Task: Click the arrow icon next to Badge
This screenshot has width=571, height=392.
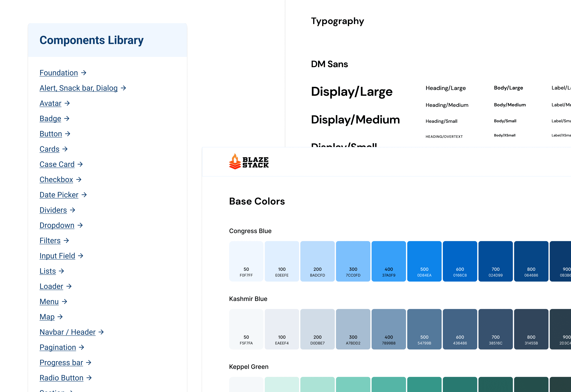Action: point(67,119)
